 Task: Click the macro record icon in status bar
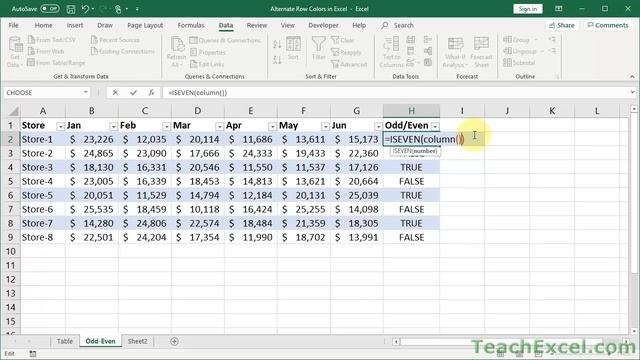coord(33,354)
